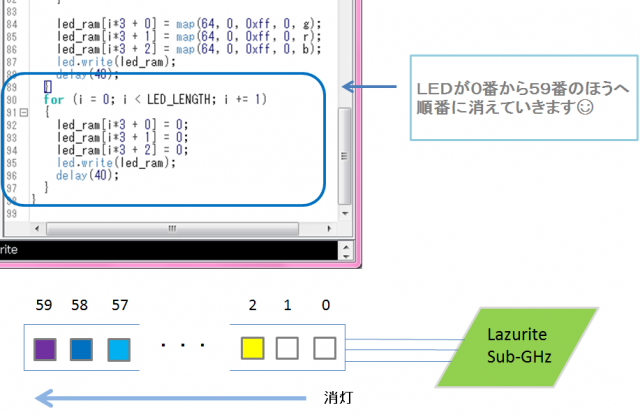Image resolution: width=640 pixels, height=417 pixels.
Task: Click the map(...r) assignment on line 85
Action: point(189,37)
